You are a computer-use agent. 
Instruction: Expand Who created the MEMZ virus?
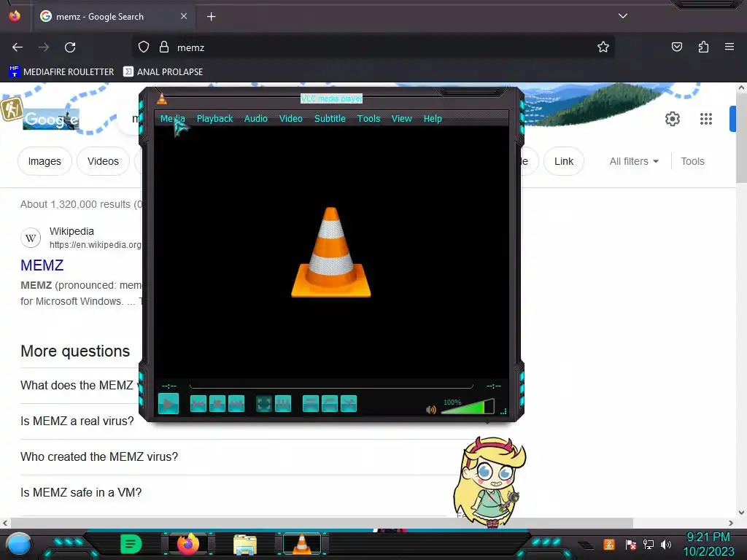(x=99, y=456)
